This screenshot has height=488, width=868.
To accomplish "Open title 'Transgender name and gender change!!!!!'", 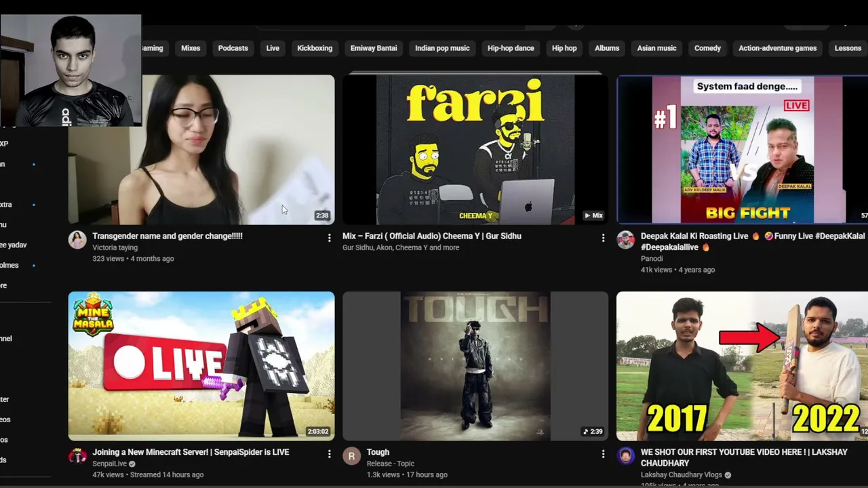I will coord(167,236).
